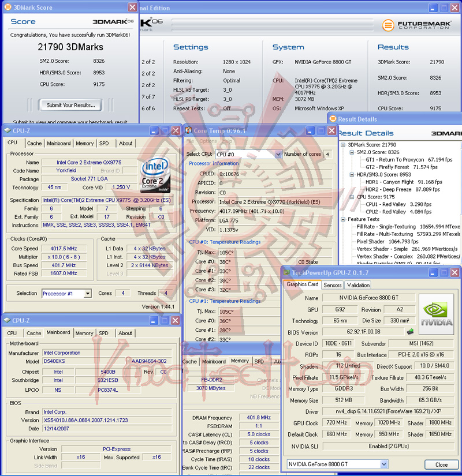This screenshot has height=476, width=462.
Task: Click the Core Temp title bar icon
Action: [188, 130]
